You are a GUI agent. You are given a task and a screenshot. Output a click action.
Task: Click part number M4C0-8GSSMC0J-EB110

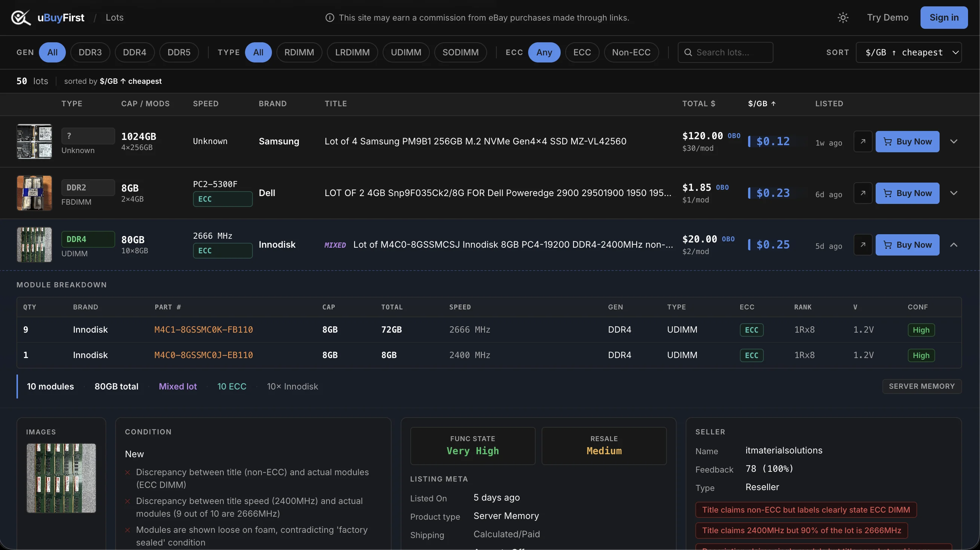coord(203,355)
